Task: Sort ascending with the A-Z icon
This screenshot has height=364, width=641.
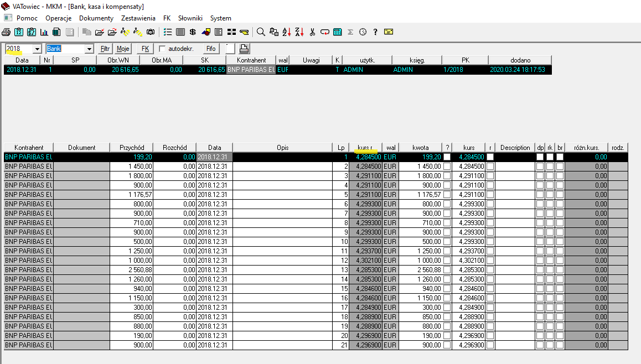Action: [287, 32]
